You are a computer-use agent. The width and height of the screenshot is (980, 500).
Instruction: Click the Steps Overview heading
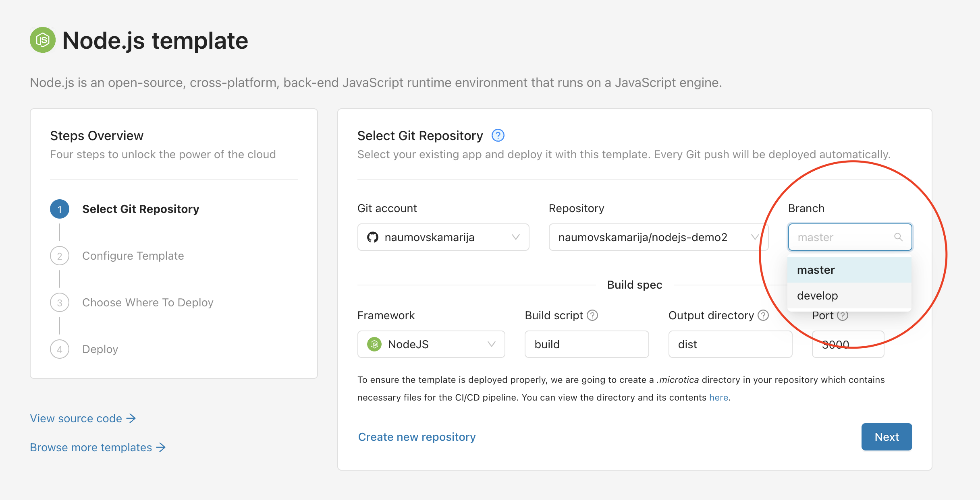pos(97,136)
